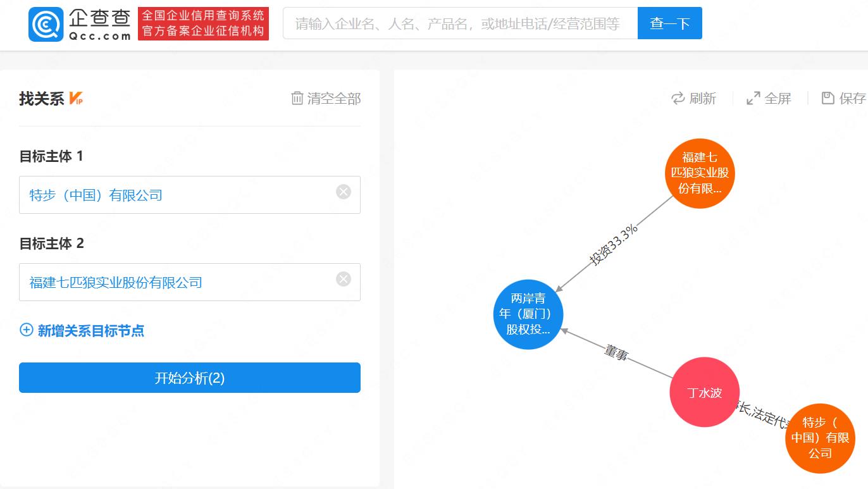
Task: Refresh the graph using the 刷新 icon
Action: pos(678,98)
